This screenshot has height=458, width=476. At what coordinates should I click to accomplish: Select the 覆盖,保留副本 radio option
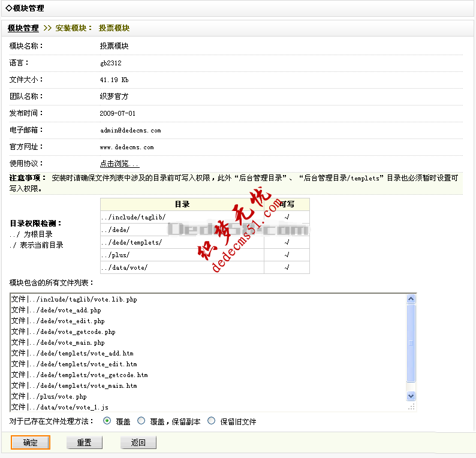click(x=141, y=421)
